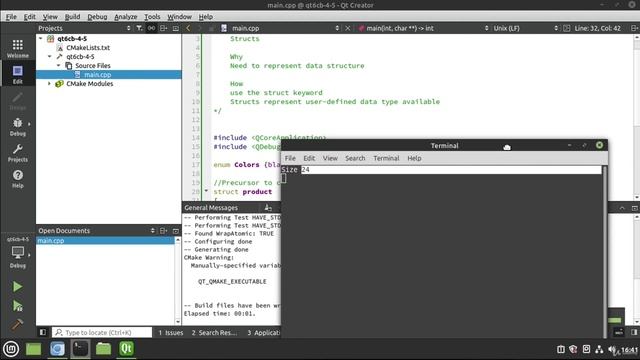Show the 2 Search Results pane
Image resolution: width=640 pixels, height=360 pixels.
click(x=214, y=333)
